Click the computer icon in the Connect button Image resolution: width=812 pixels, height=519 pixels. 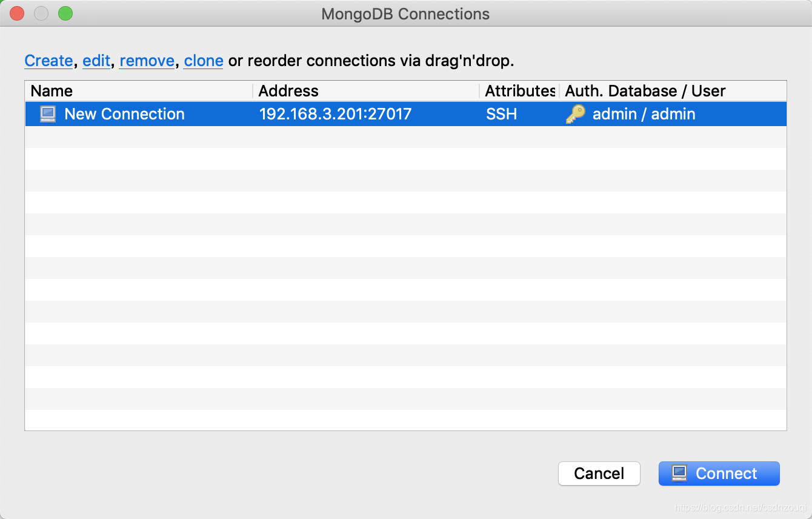point(679,474)
